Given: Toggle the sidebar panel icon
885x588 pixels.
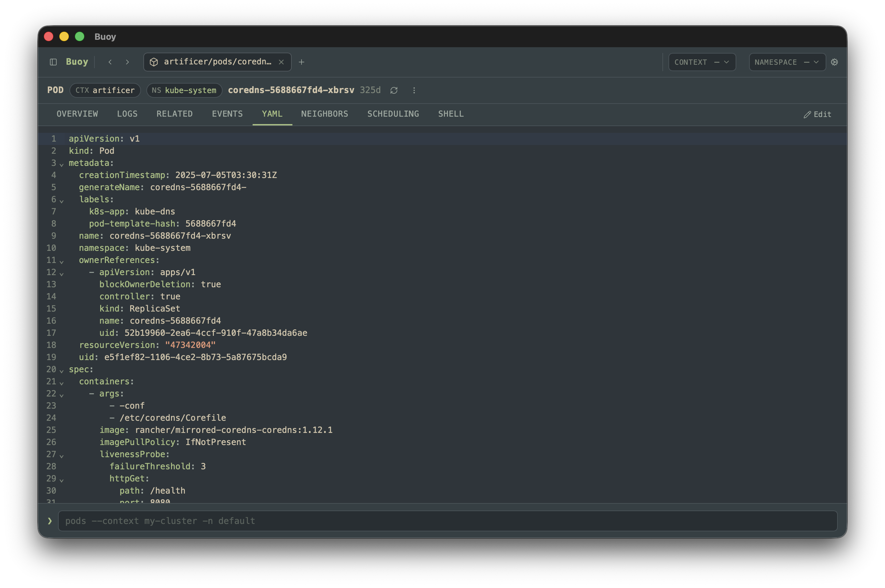Looking at the screenshot, I should point(53,62).
